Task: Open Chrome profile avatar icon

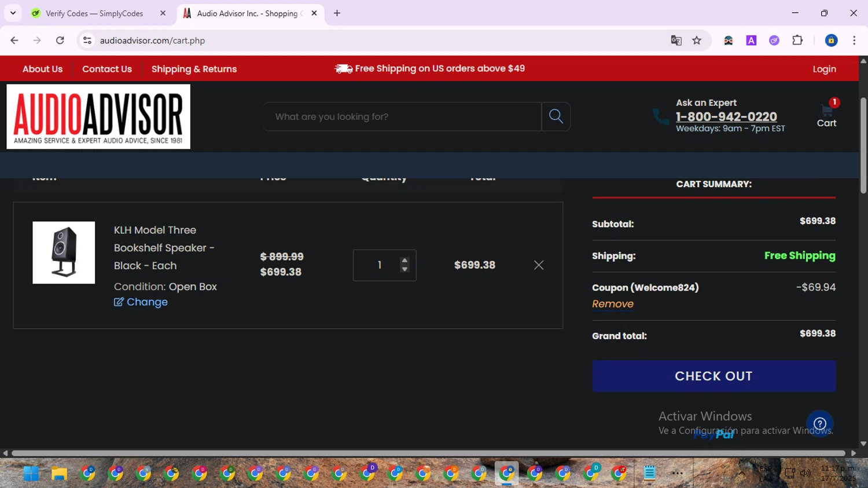Action: [831, 41]
